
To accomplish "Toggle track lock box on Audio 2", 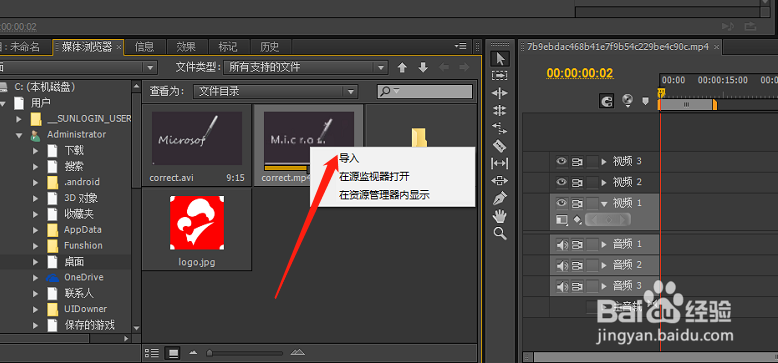I will point(591,265).
